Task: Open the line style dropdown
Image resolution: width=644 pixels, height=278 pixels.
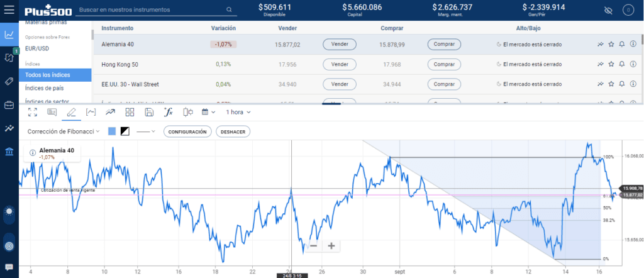Action: 147,131
